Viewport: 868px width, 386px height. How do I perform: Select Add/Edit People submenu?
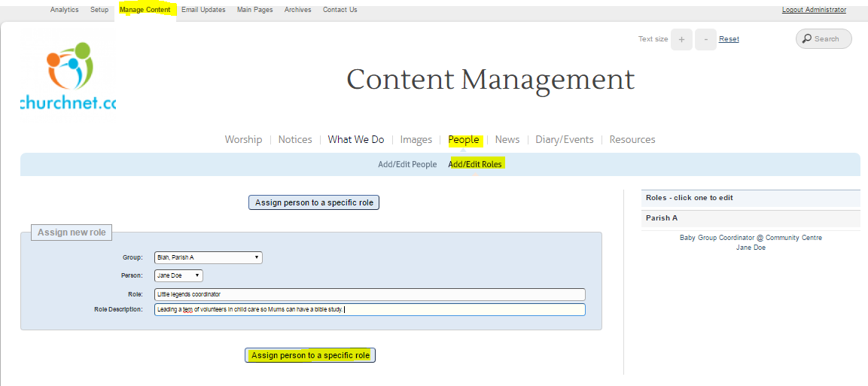click(x=407, y=164)
